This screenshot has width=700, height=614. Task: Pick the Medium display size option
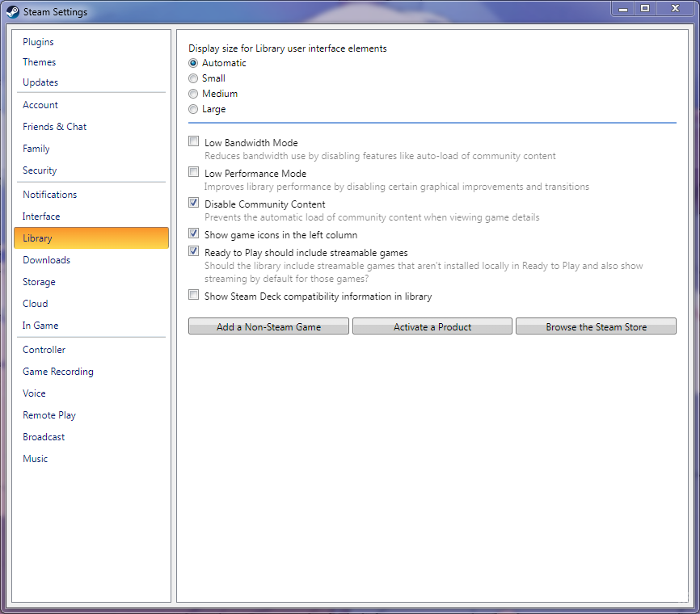pyautogui.click(x=193, y=94)
